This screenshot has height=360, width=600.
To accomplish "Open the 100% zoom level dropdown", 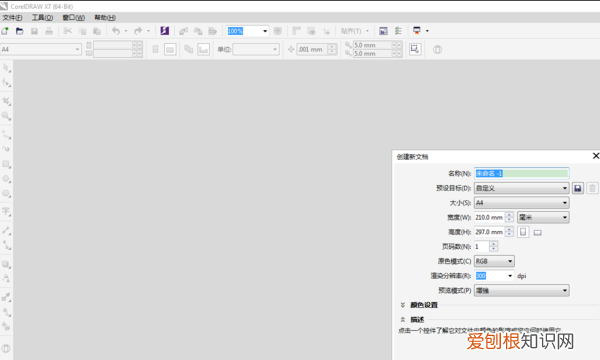I will pyautogui.click(x=265, y=31).
